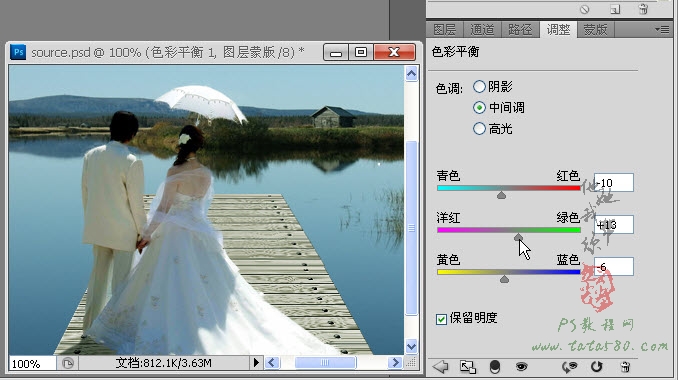Viewport: 678px width, 380px height.
Task: Click the expand panel view icon
Action: click(467, 367)
